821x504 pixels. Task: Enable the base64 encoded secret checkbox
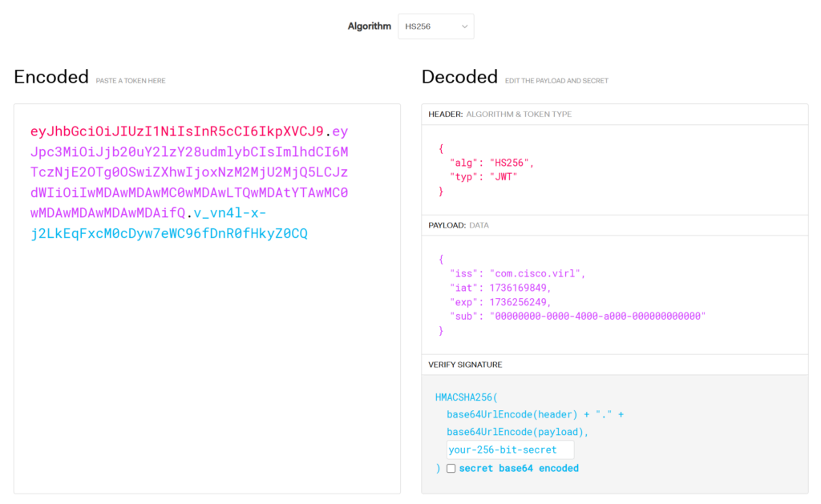[450, 468]
